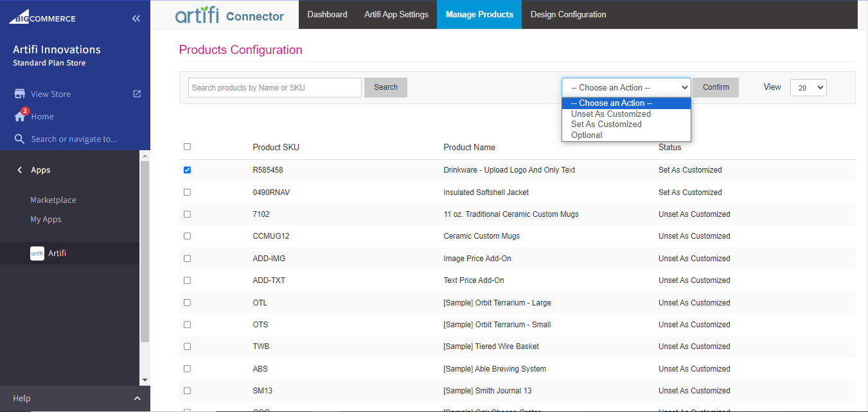This screenshot has width=868, height=412.
Task: Select Artifi app entry in sidebar
Action: coord(69,253)
